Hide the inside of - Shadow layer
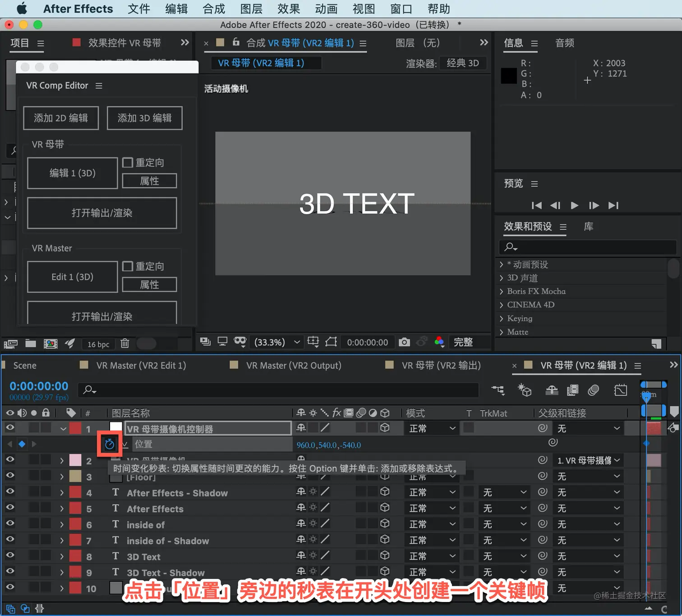The image size is (682, 616). 10,539
